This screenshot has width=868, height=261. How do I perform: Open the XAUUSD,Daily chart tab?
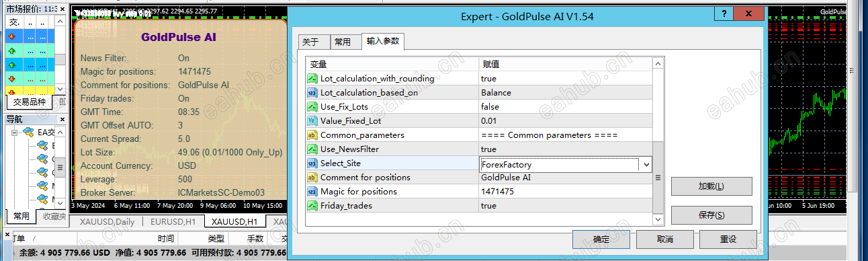107,221
